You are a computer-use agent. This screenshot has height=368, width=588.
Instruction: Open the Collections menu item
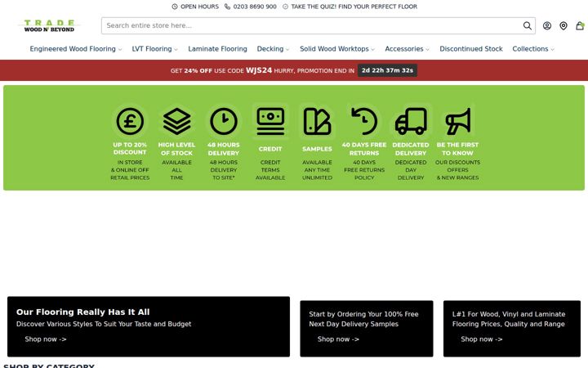click(530, 49)
